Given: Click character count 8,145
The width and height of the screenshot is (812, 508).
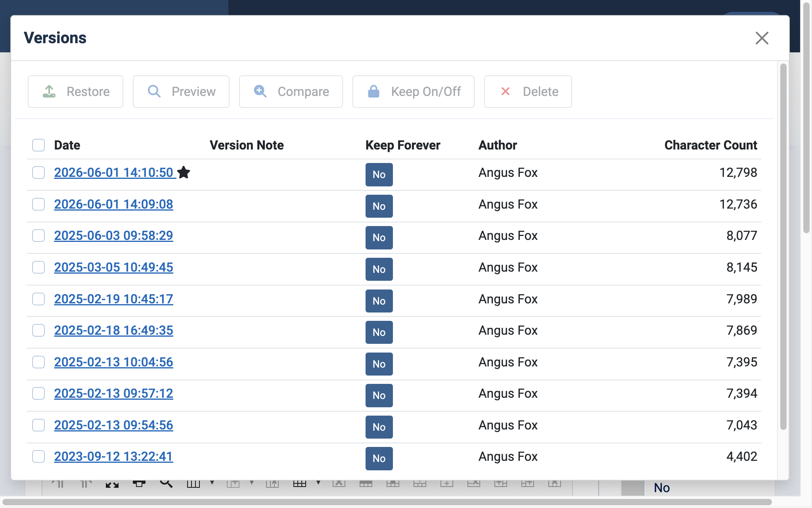Looking at the screenshot, I should [742, 267].
